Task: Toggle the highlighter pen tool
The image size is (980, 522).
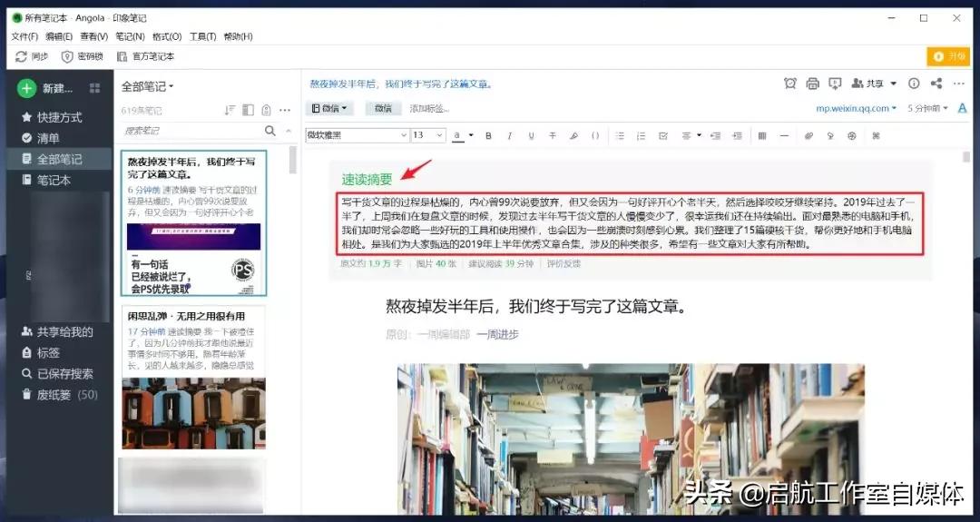Action: click(x=573, y=135)
